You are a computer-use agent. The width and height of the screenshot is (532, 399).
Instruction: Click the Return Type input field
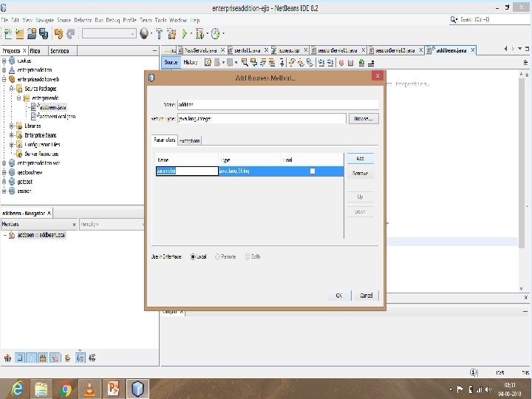[262, 119]
